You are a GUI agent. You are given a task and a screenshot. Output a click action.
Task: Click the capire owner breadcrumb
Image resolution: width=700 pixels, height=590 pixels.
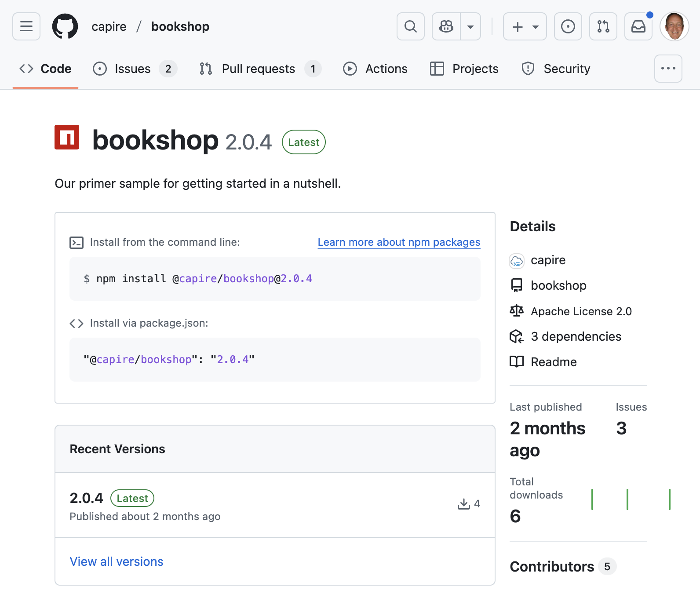109,26
